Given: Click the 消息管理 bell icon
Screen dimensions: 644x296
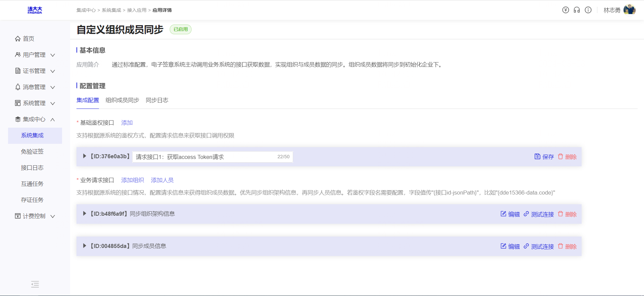Looking at the screenshot, I should 18,87.
